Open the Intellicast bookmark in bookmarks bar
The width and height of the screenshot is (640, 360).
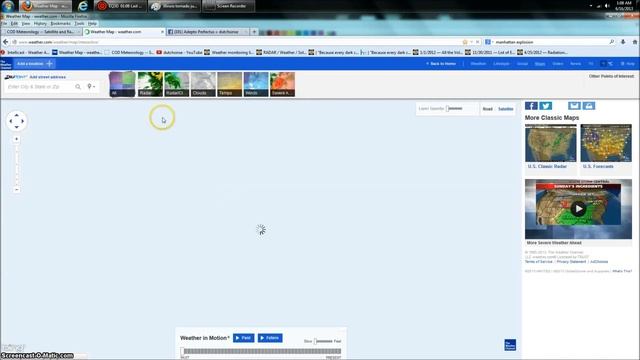[25, 52]
